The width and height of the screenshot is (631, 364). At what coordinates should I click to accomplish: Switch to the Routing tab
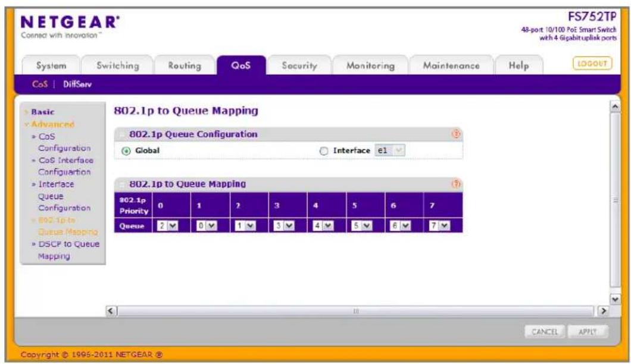pos(185,65)
